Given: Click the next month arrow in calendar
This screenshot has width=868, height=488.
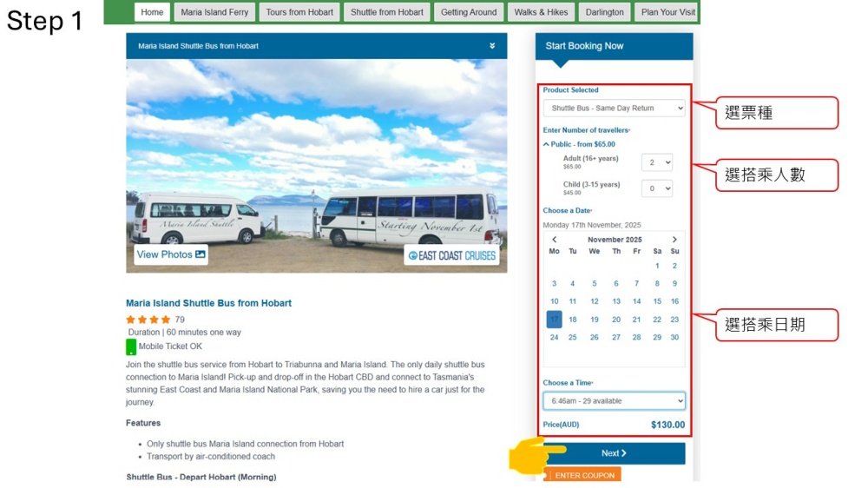Looking at the screenshot, I should [x=674, y=240].
